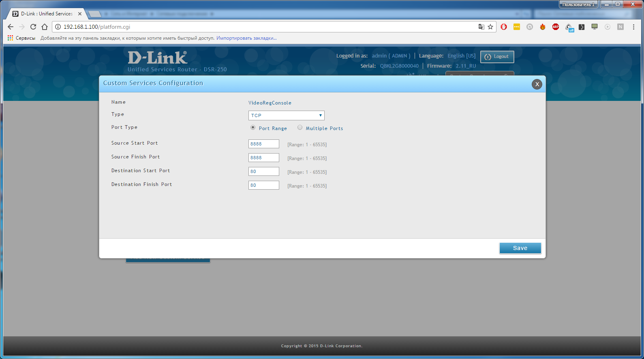Bookmark this page with the star

[490, 27]
